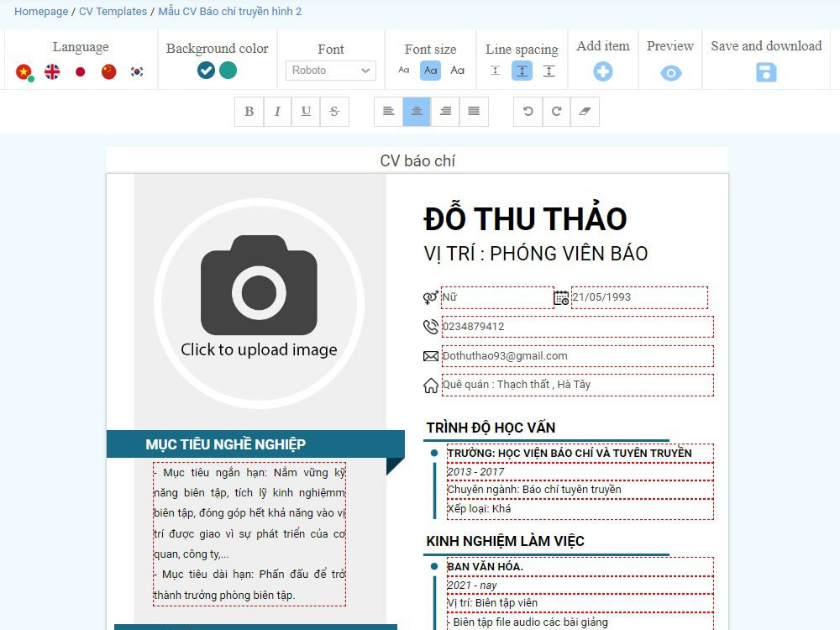This screenshot has height=630, width=840.
Task: Toggle underline formatting
Action: click(x=306, y=112)
